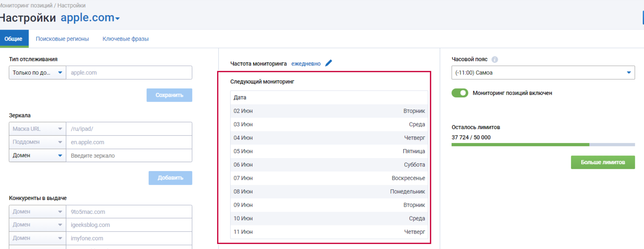
Task: Toggle the Мониторинг позиций включен switch
Action: point(460,93)
